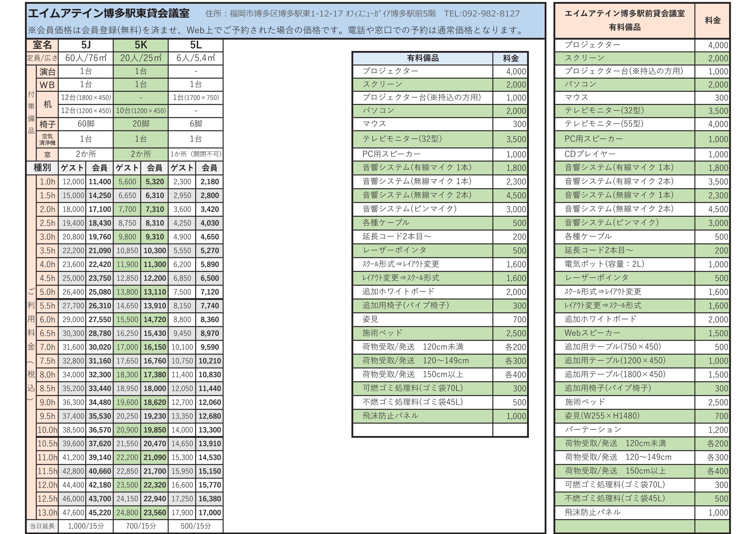This screenshot has height=534, width=756.
Task: Click the 5L room name header cell
Action: click(x=196, y=45)
